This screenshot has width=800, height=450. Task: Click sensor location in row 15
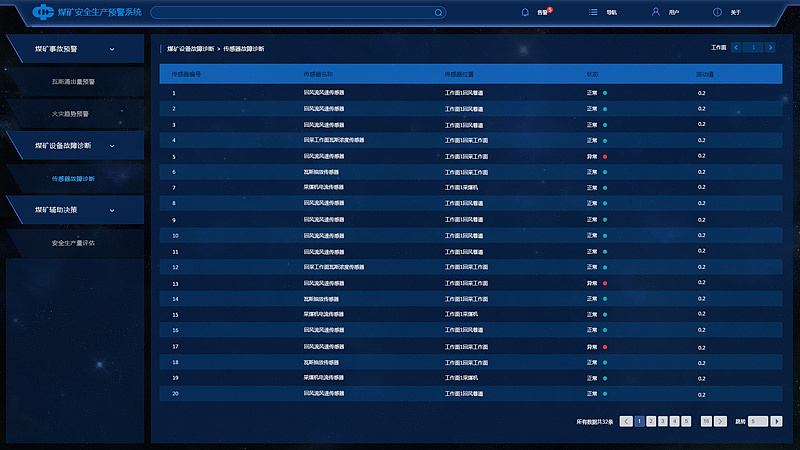tap(462, 314)
